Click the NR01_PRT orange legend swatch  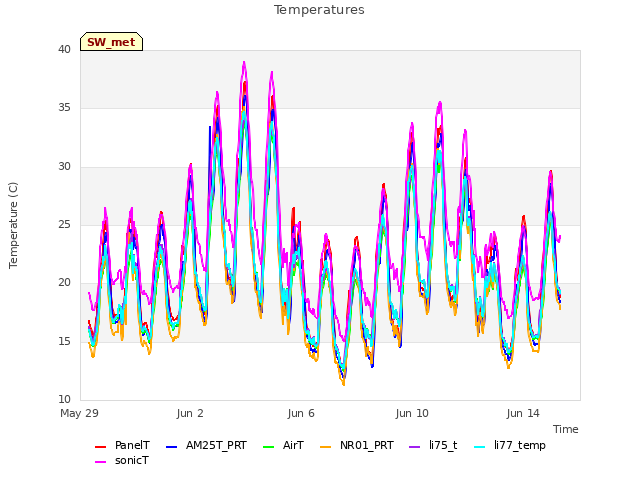click(x=325, y=447)
